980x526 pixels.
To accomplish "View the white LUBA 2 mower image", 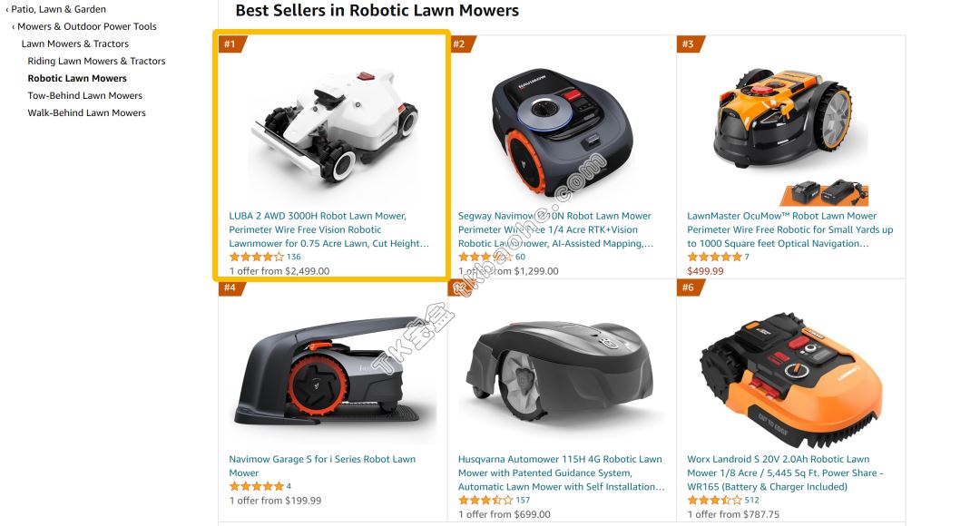I will coord(334,125).
